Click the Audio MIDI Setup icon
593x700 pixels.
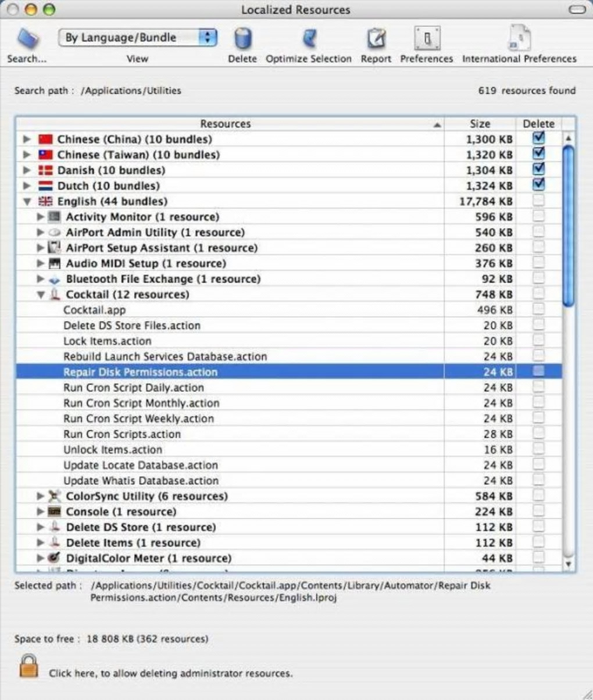pos(55,263)
